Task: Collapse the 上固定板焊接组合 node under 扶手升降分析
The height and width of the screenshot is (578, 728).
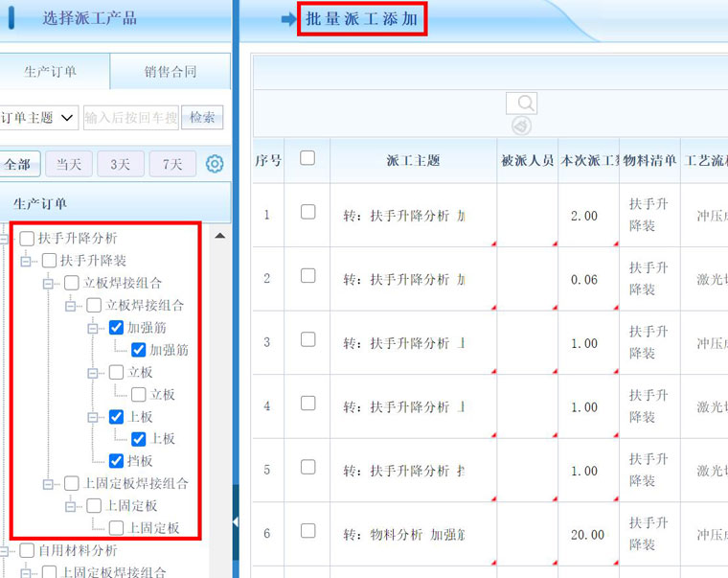Action: tap(48, 484)
